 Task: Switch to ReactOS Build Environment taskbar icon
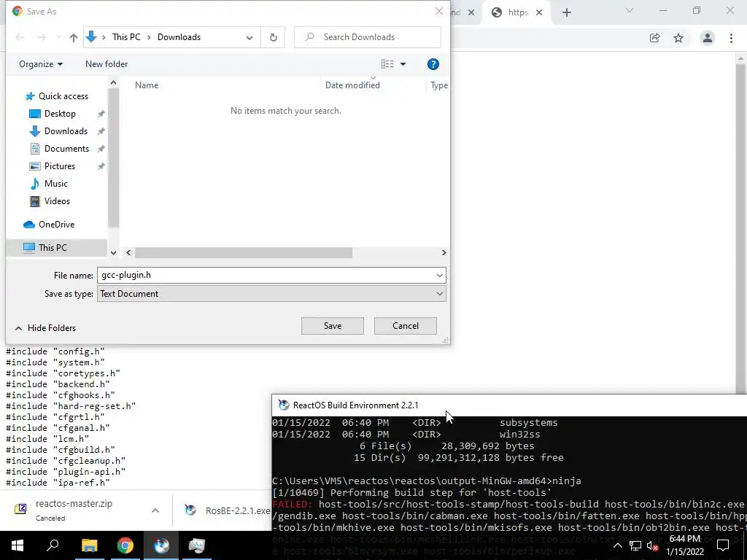161,545
